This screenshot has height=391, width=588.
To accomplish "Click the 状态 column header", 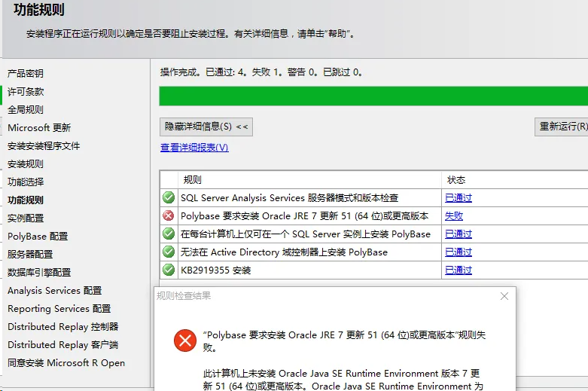I will click(x=456, y=180).
